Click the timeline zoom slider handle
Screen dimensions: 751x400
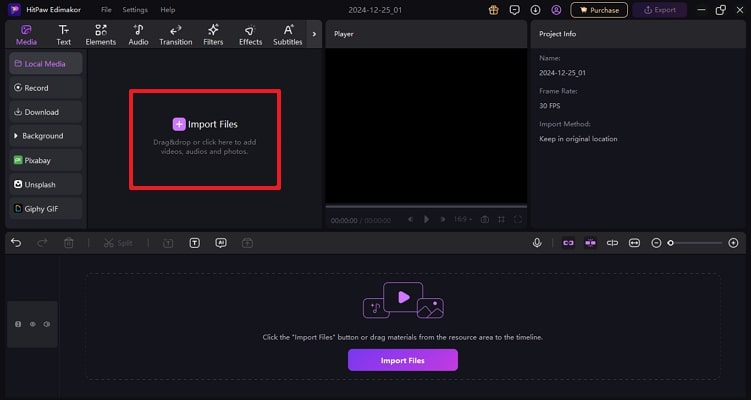point(671,243)
